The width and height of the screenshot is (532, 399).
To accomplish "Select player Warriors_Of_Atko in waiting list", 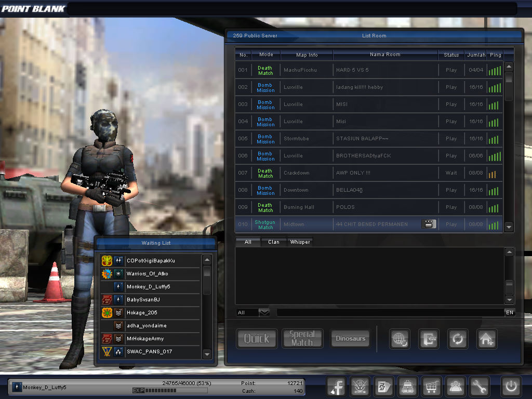I will pos(150,273).
